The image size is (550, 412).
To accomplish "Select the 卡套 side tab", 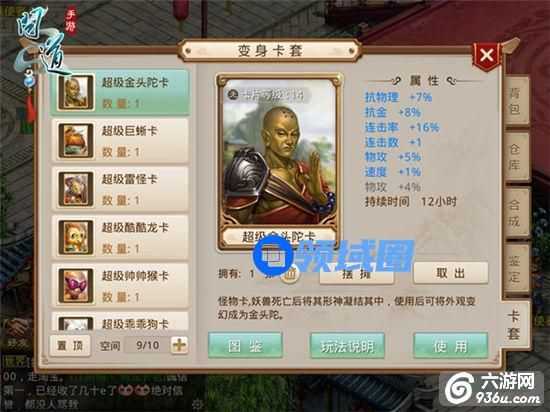I will [514, 325].
